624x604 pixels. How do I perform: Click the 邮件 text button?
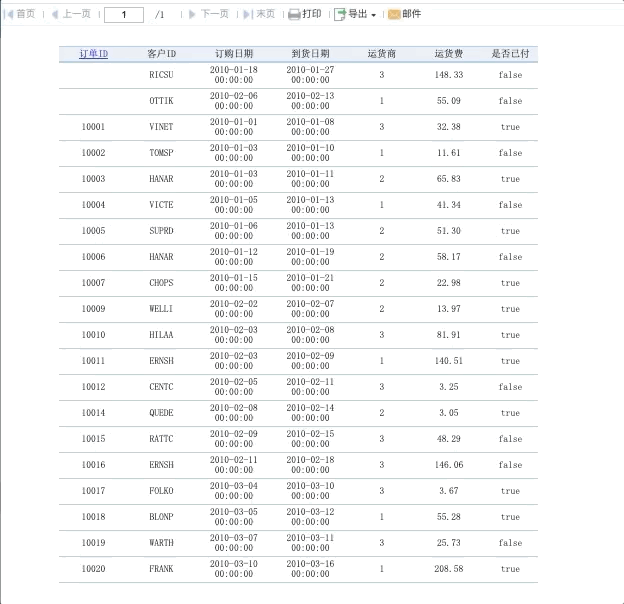coord(411,14)
